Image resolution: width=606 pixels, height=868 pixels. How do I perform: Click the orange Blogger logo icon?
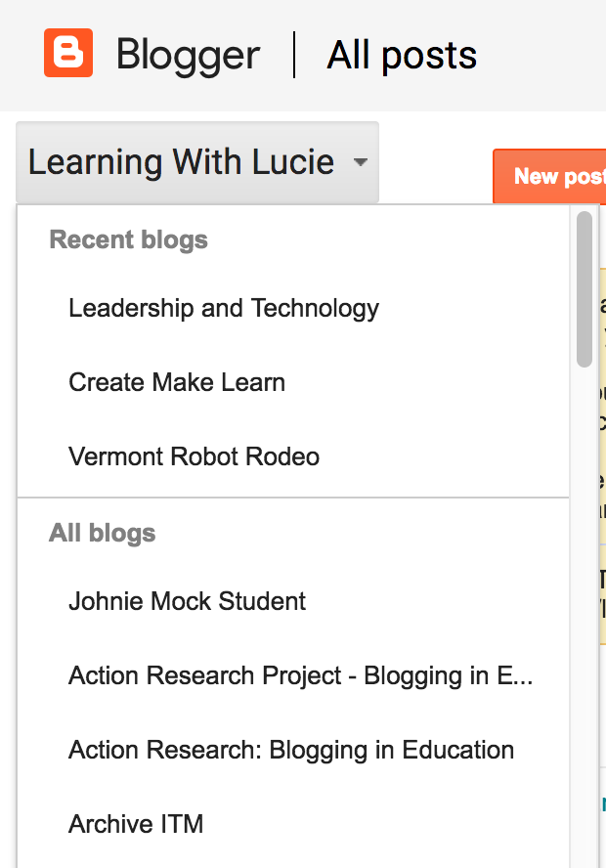pos(68,54)
